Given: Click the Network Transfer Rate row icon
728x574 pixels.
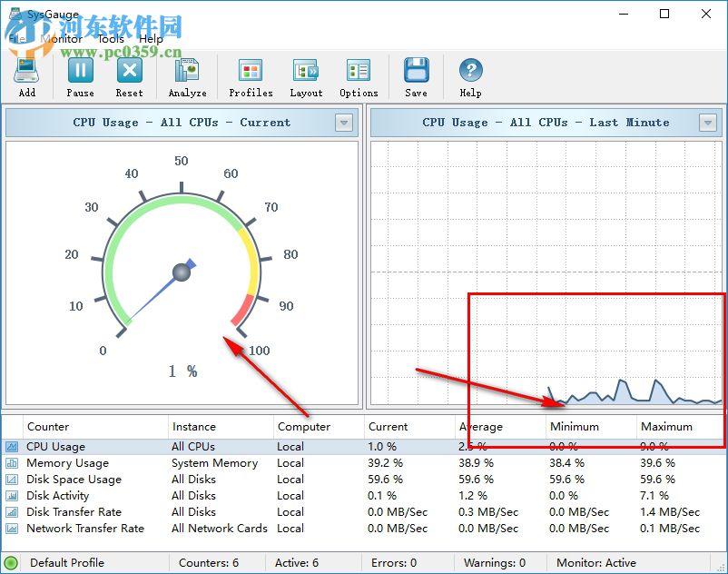Looking at the screenshot, I should tap(12, 528).
